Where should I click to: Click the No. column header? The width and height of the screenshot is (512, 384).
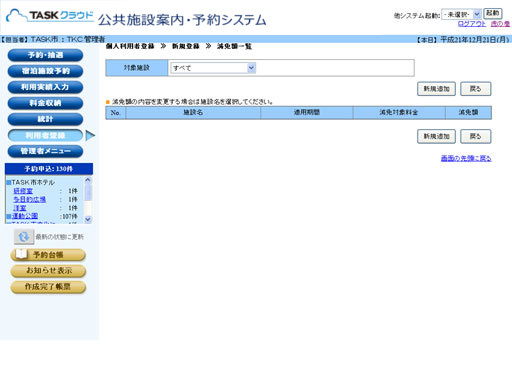[116, 113]
